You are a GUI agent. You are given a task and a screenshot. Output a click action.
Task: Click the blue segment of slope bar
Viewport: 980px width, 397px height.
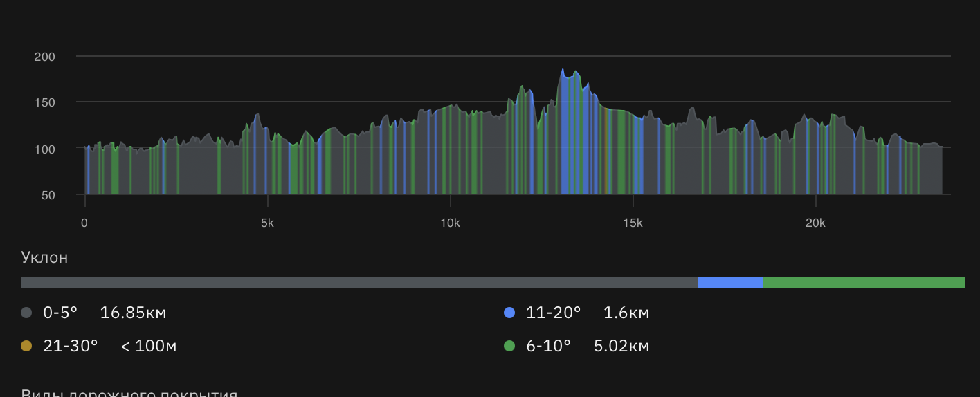(730, 282)
